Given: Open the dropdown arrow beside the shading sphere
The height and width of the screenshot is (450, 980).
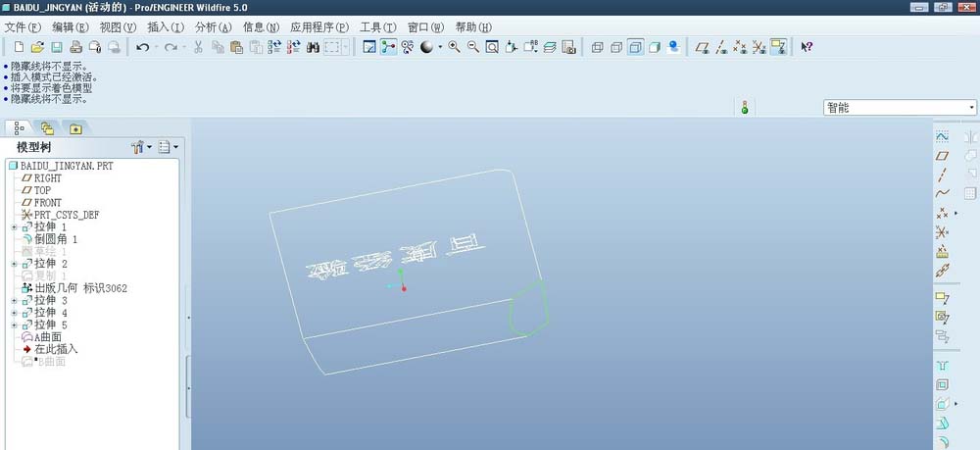Looking at the screenshot, I should [x=440, y=47].
